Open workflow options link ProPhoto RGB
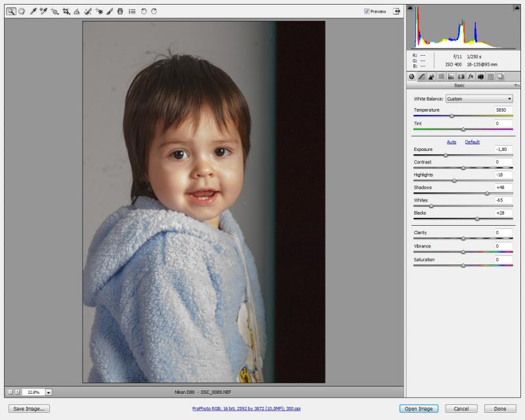The width and height of the screenshot is (525, 420). [247, 409]
